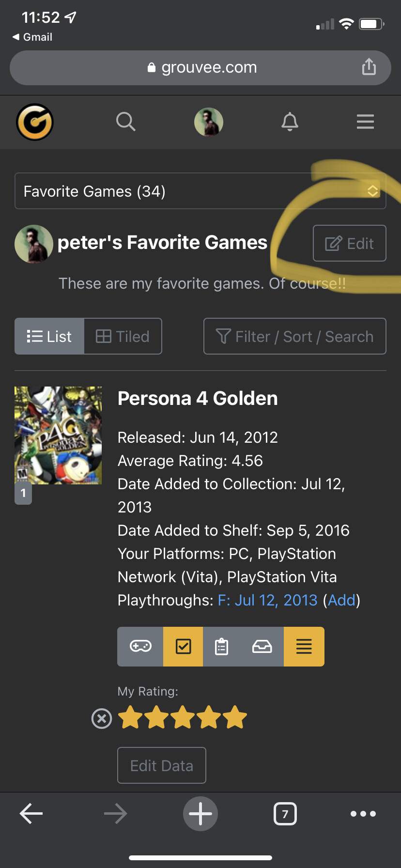This screenshot has height=868, width=401.
Task: Toggle the Playing gamepad status
Action: pyautogui.click(x=140, y=647)
